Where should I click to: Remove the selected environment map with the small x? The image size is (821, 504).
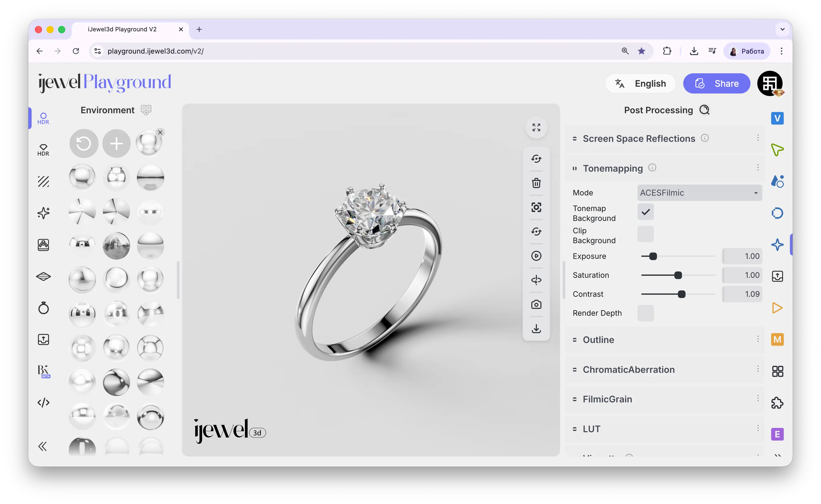point(160,132)
